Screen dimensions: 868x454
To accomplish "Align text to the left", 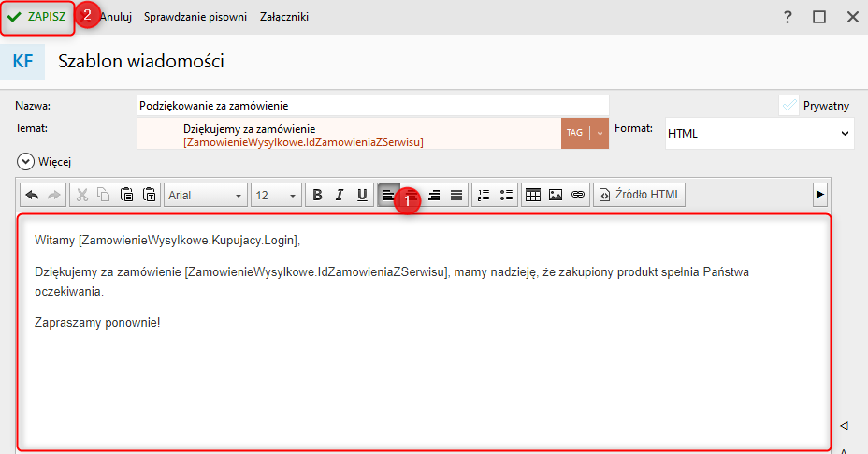I will point(388,195).
